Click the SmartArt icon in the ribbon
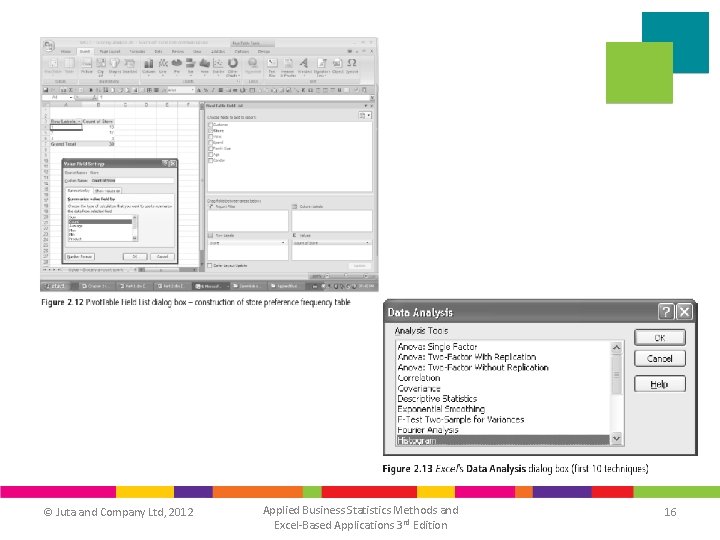 129,66
